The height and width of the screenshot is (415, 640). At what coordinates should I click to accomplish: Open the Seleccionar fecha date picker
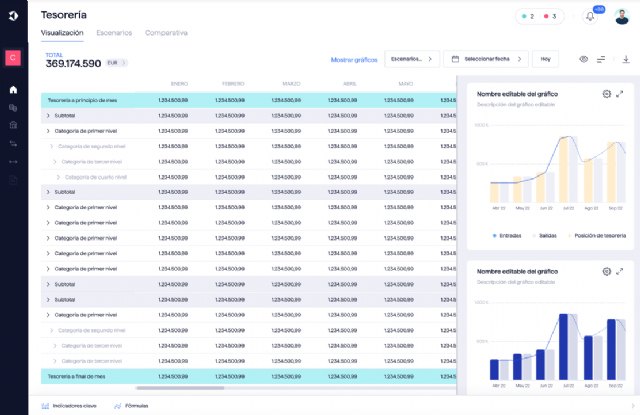coord(485,59)
